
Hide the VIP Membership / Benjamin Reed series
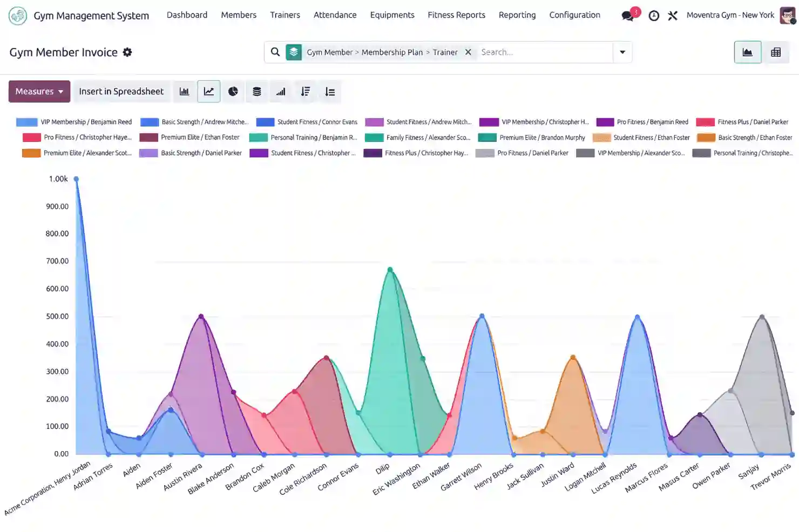(74, 122)
